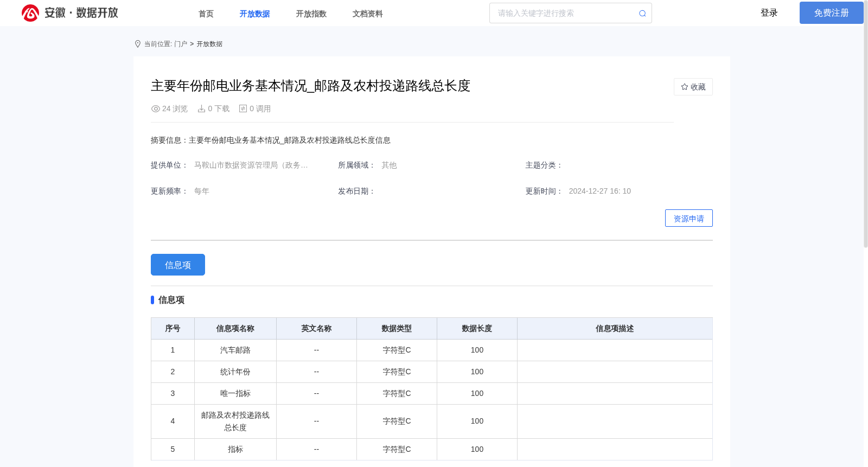Click the 0 调用 call count text
868x467 pixels.
pos(260,108)
